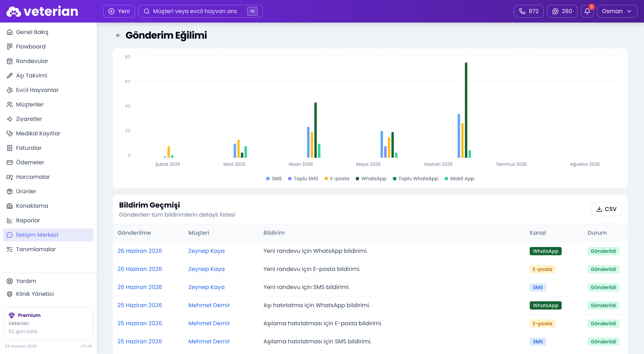Go back using the arrow beside Gönderim Eğilimi
This screenshot has width=644, height=354.
[118, 35]
